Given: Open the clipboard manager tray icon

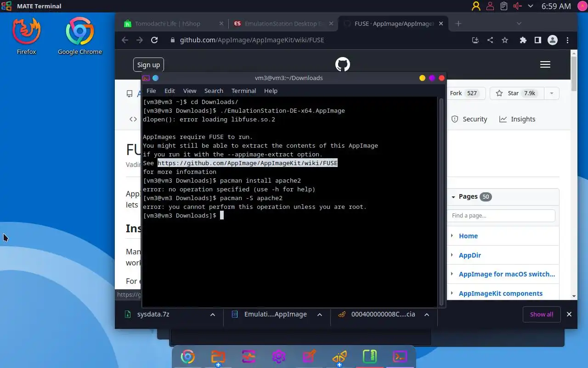Looking at the screenshot, I should tap(504, 6).
